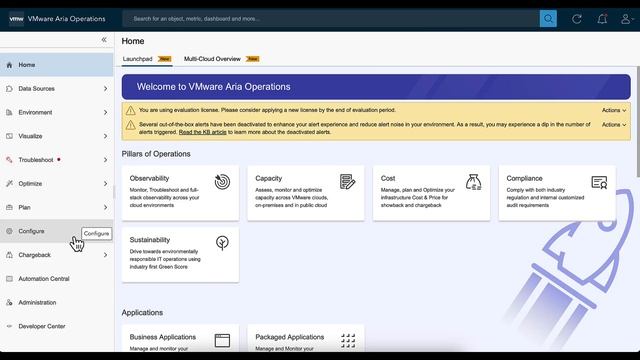Click the VMware logo in header
The image size is (640, 360).
pos(16,19)
